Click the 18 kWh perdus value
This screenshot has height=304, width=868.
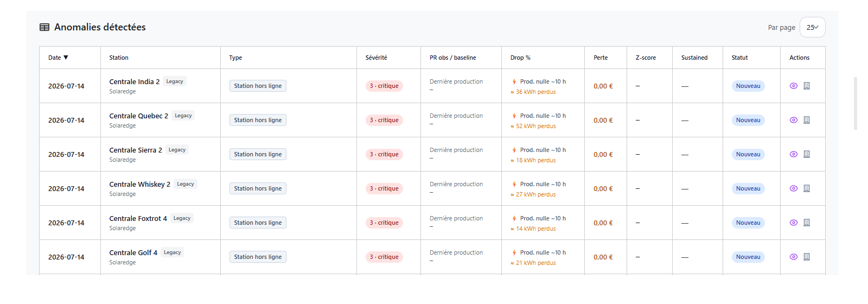(533, 161)
